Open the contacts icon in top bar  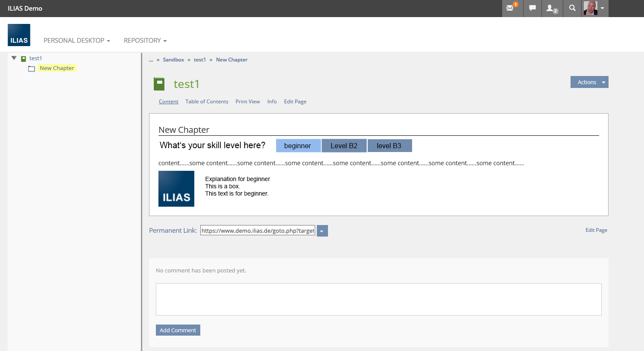coord(551,8)
